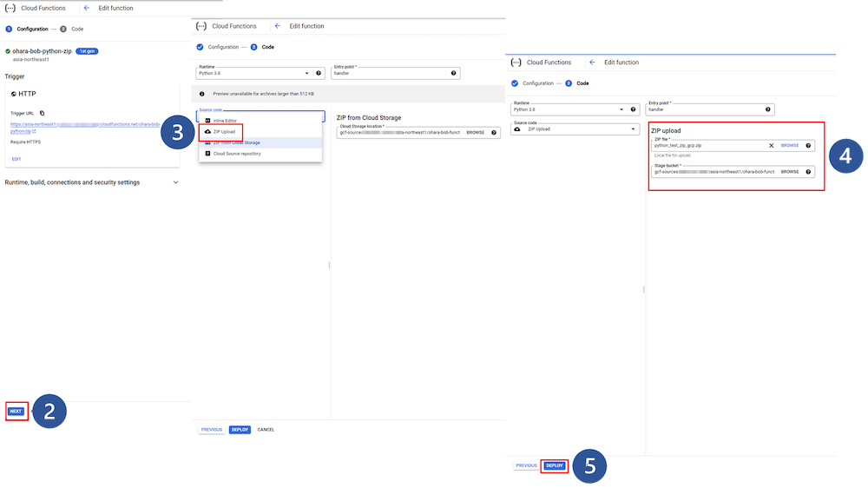Click DEPLOY in the ZIP upload screen
Image resolution: width=868 pixels, height=488 pixels.
pos(554,465)
